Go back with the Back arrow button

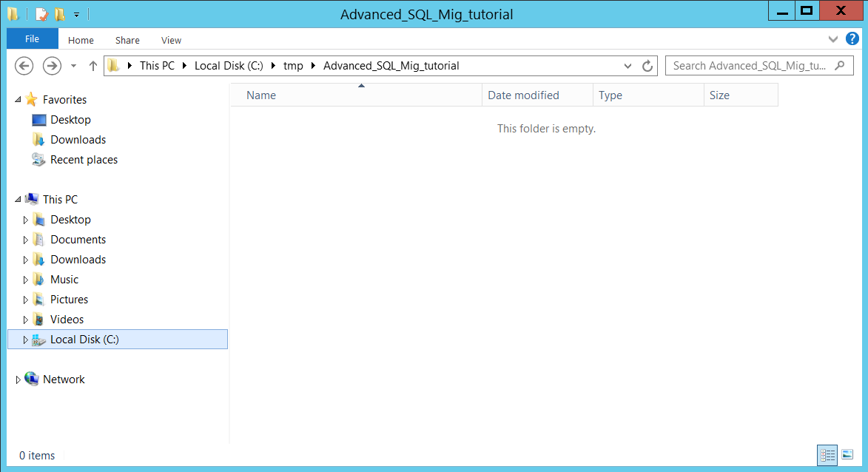(24, 66)
